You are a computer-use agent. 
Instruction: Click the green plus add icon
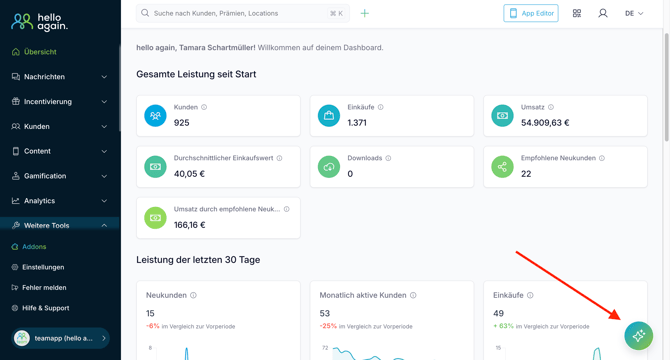(364, 13)
